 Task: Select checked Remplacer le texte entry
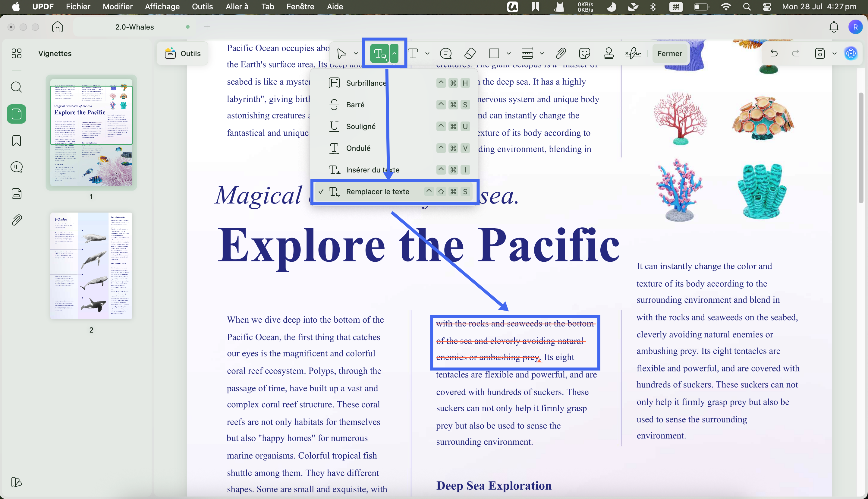(394, 191)
